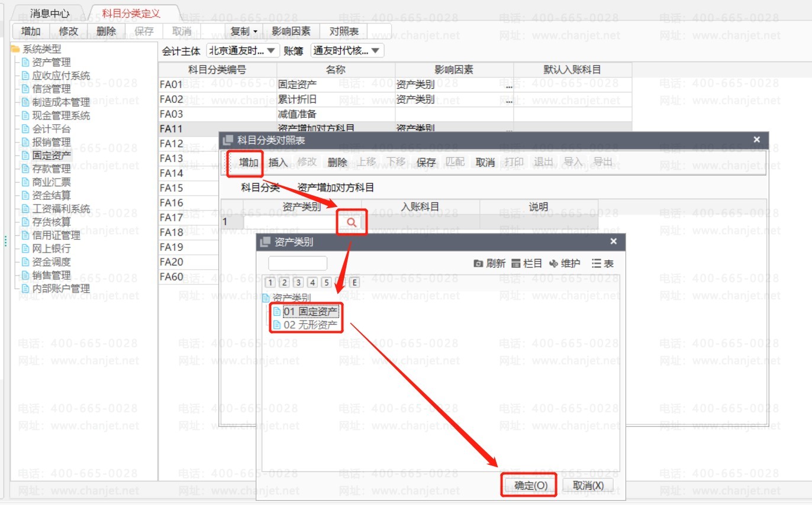Click the level 5 button above the asset tree
This screenshot has height=505, width=812.
point(327,283)
